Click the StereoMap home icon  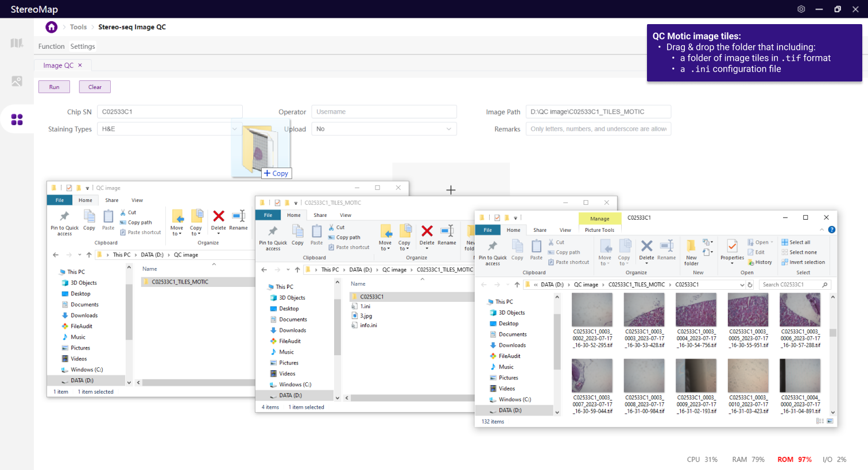52,27
